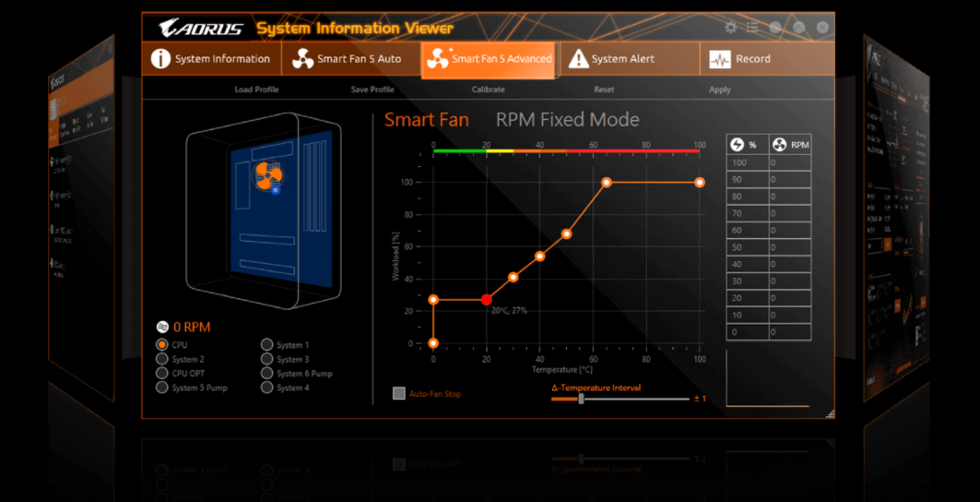Click the 0 RPM reading text
The width and height of the screenshot is (980, 502).
(x=192, y=327)
